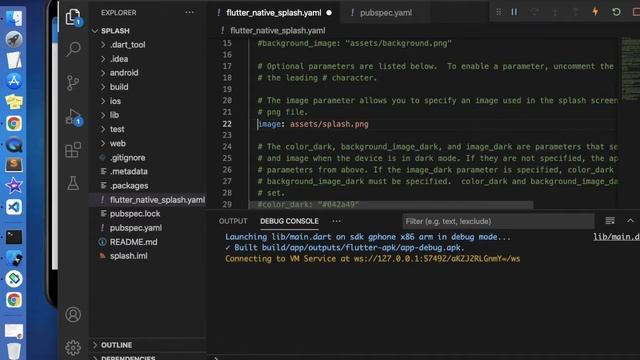Viewport: 640px width, 360px height.
Task: Click the debug console filter field
Action: [x=498, y=221]
